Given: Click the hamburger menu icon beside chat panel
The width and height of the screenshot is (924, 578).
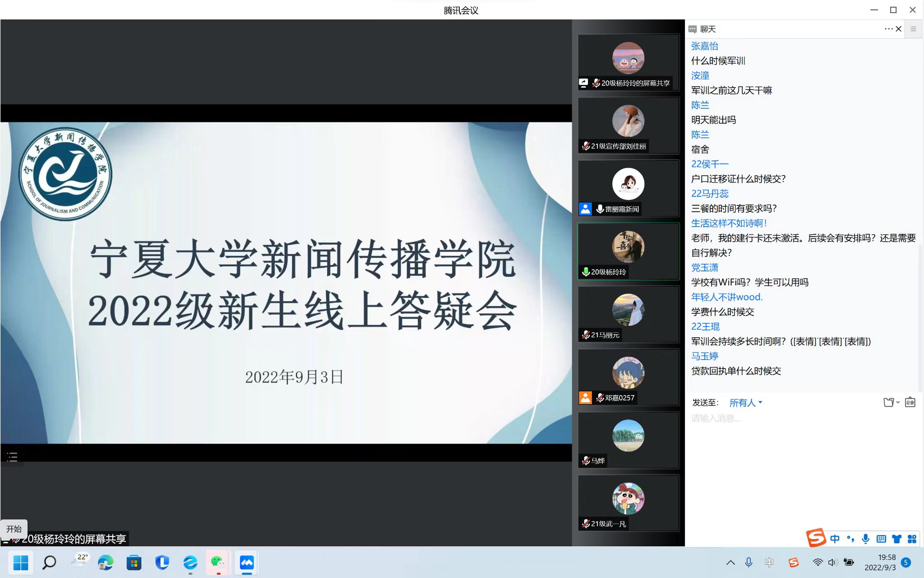Looking at the screenshot, I should coord(913,29).
